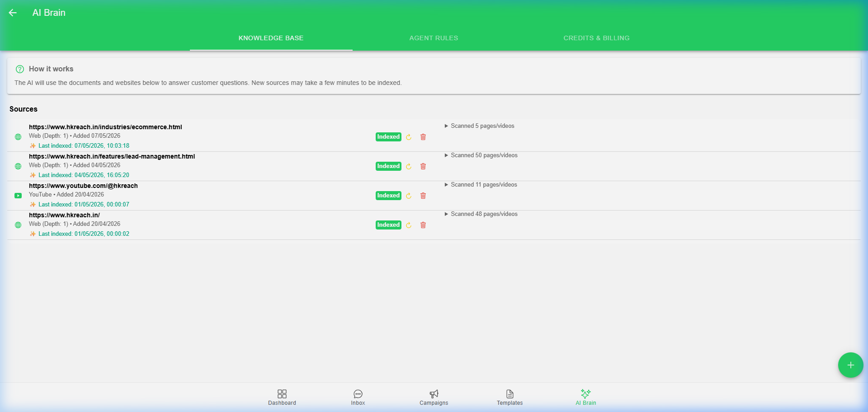Open Dashboard from bottom navigation

click(x=282, y=398)
